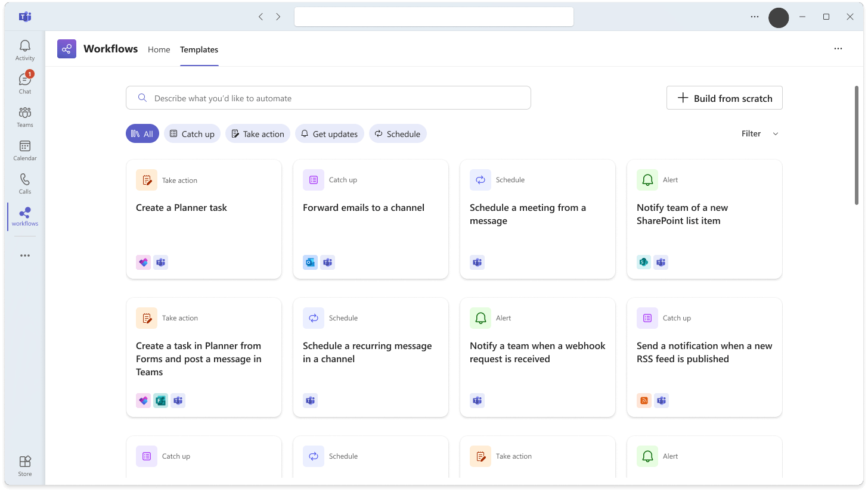
Task: Open the Workflows more options ellipsis menu
Action: click(x=838, y=49)
